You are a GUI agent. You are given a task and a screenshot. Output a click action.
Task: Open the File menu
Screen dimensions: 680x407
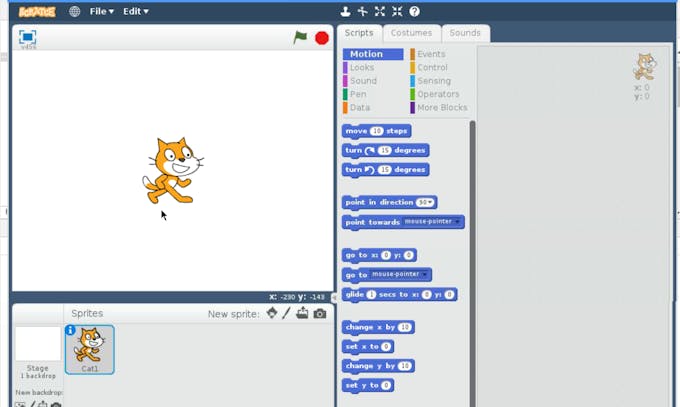point(101,11)
